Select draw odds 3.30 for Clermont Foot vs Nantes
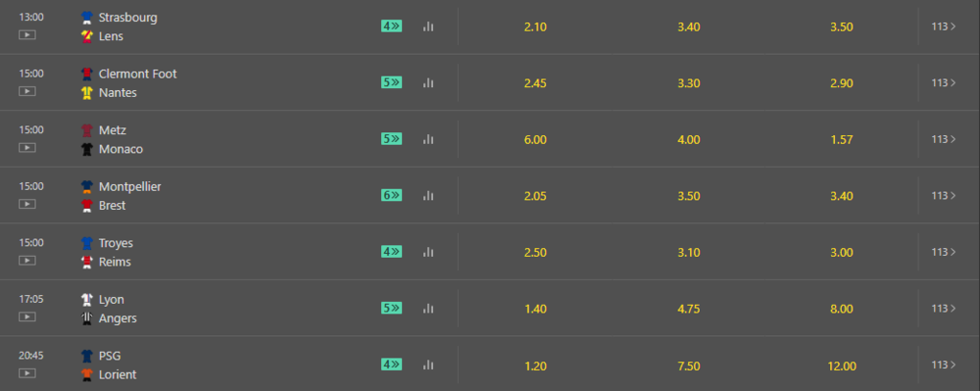 click(688, 83)
